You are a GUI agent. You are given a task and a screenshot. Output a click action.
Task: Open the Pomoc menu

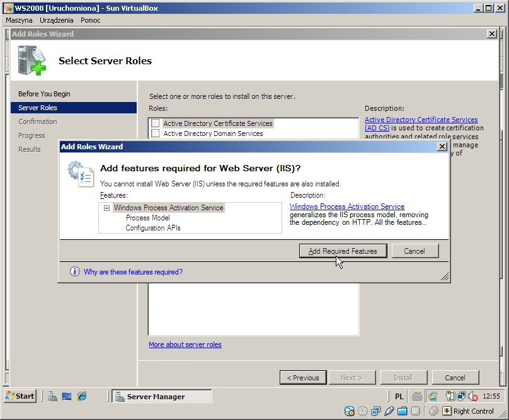(91, 20)
